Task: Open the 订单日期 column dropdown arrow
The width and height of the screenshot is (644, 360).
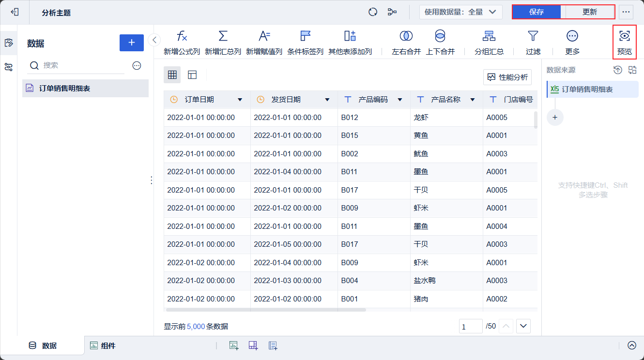Action: (240, 100)
